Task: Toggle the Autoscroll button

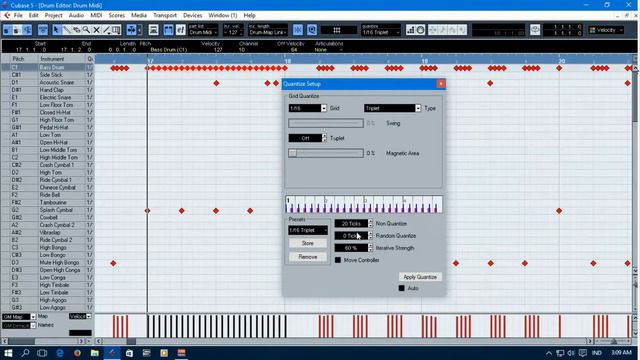Action: pos(131,30)
